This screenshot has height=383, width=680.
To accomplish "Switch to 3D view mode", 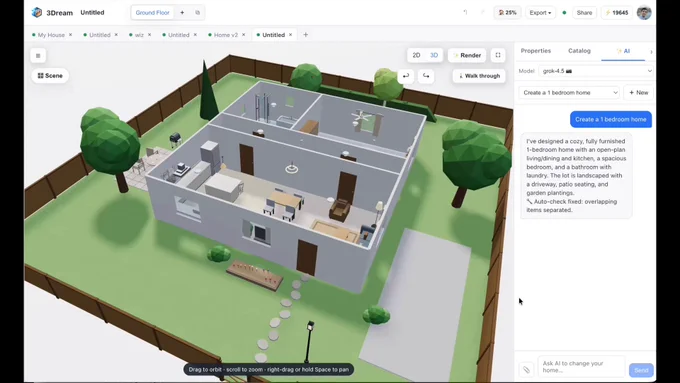I will (434, 55).
